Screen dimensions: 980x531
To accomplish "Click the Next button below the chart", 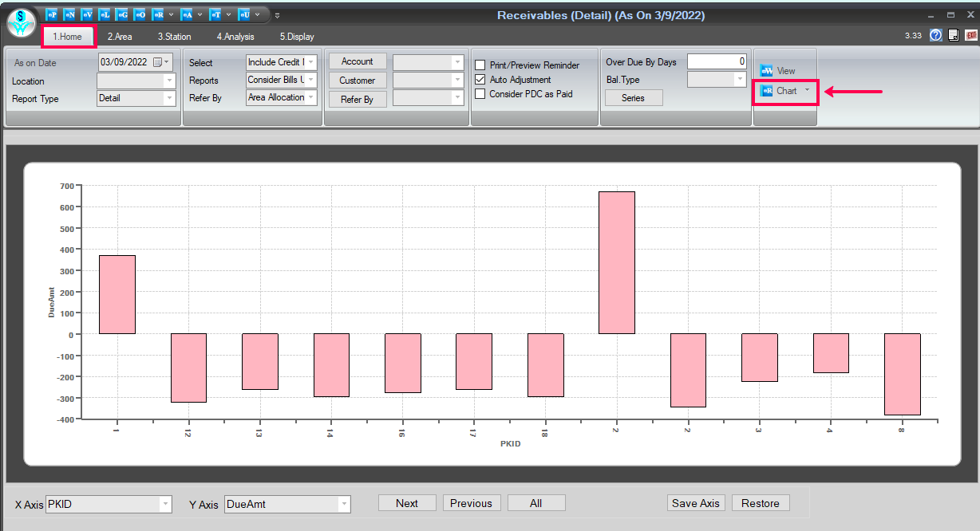I will (x=407, y=503).
